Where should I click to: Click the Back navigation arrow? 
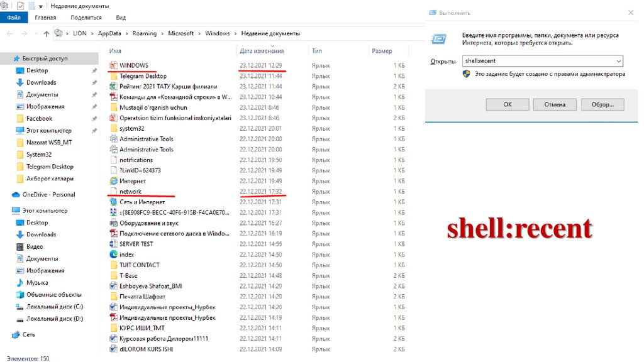[x=10, y=34]
